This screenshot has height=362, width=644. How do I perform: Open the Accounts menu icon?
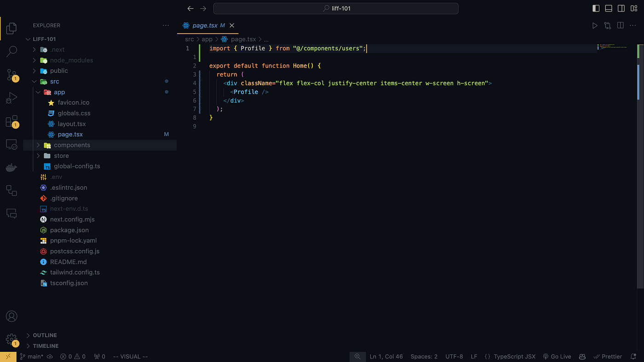[11, 317]
